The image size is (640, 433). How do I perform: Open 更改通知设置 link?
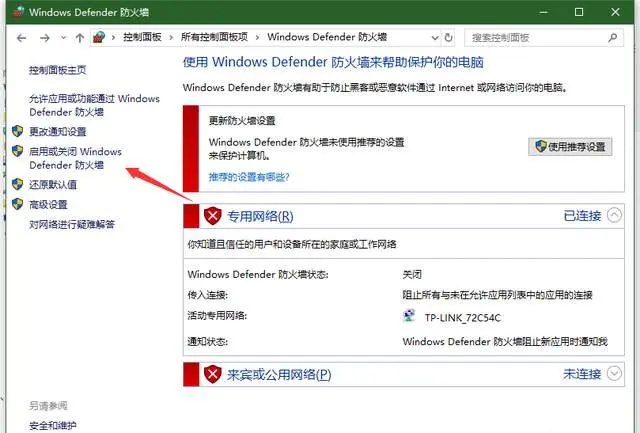tap(58, 131)
